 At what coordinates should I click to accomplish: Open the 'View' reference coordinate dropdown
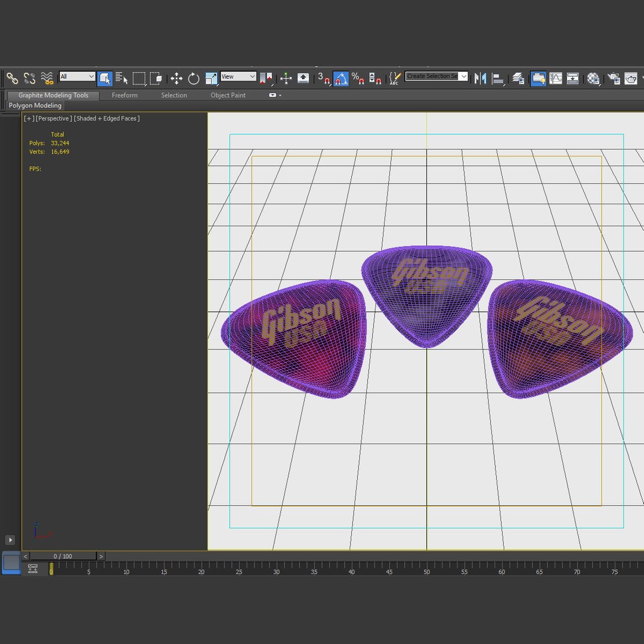[x=238, y=76]
